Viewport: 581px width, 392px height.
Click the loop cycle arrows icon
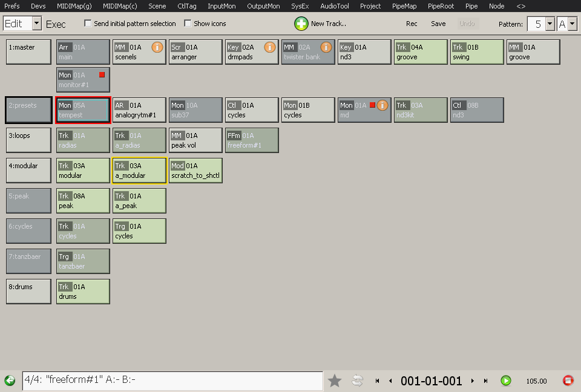357,381
